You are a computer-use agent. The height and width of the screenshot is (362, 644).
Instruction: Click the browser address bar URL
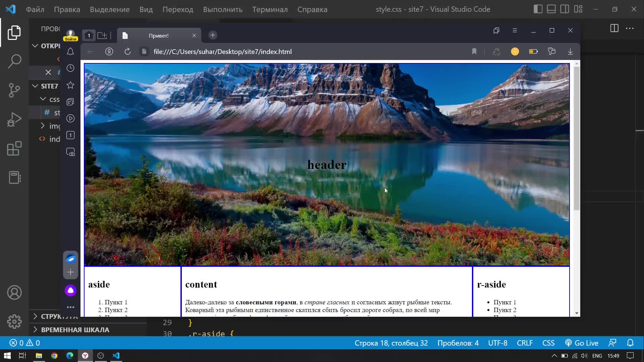pyautogui.click(x=222, y=52)
